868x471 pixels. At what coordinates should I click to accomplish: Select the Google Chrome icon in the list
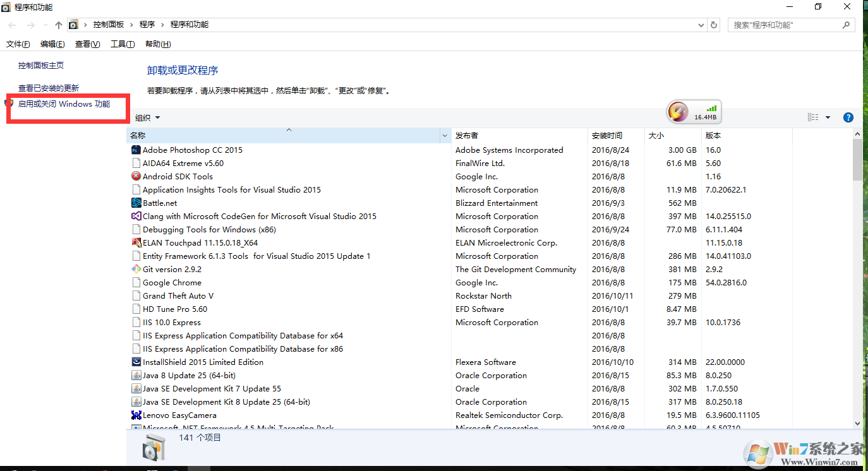pyautogui.click(x=136, y=282)
